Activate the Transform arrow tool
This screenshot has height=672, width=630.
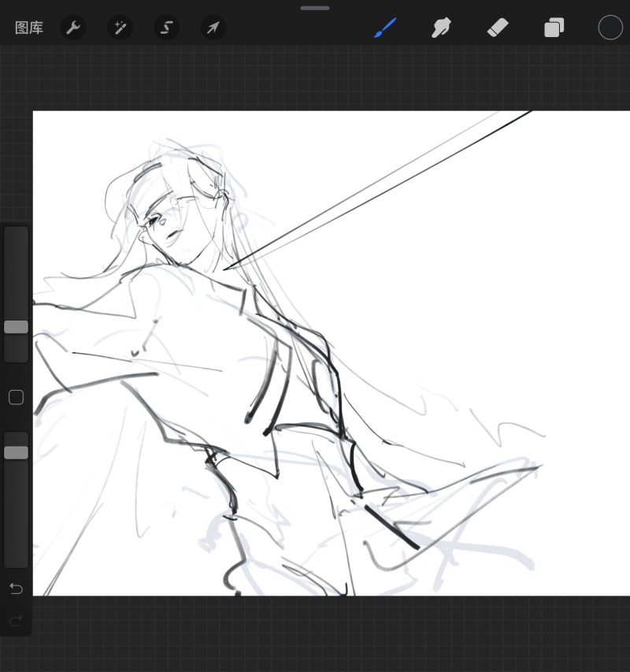[213, 28]
